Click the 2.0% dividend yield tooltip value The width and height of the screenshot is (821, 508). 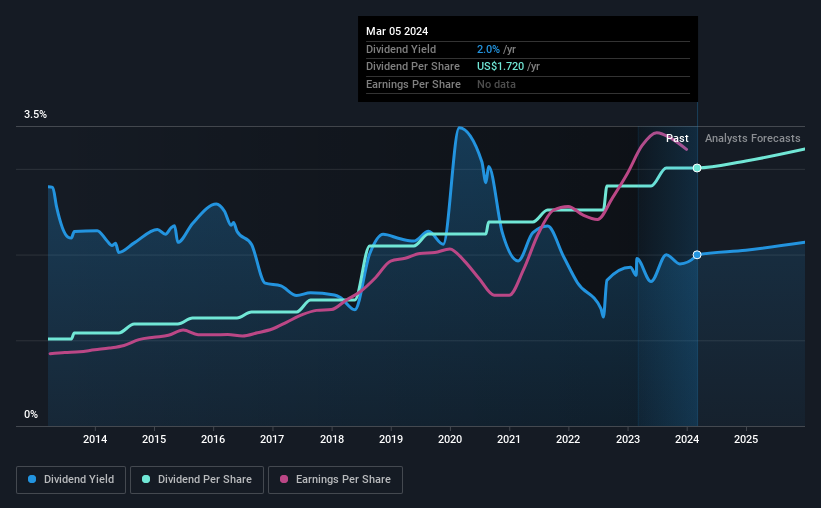[x=488, y=49]
